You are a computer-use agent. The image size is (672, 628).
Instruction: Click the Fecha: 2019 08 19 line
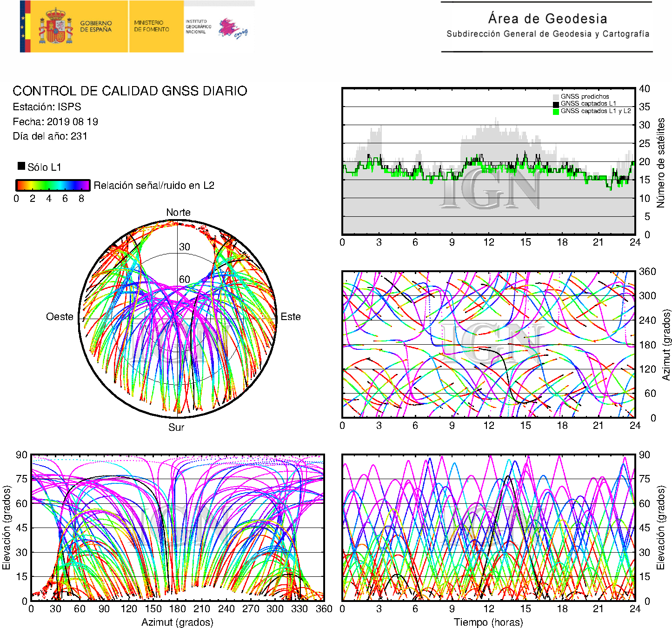pyautogui.click(x=55, y=122)
